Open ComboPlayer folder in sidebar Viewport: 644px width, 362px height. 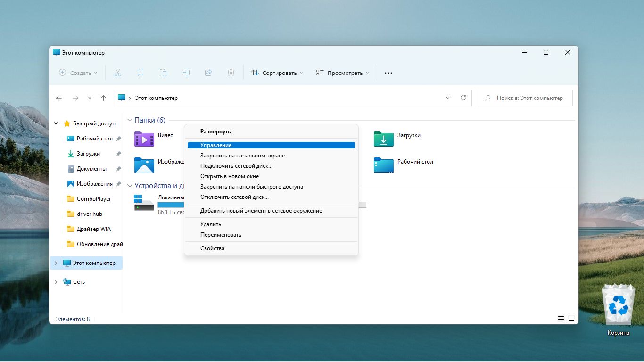(93, 199)
